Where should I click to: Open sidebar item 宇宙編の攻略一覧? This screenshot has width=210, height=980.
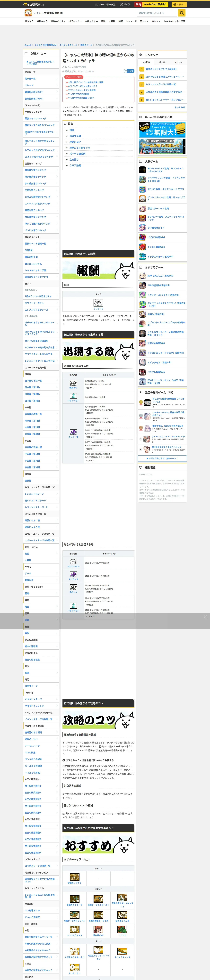click(41, 447)
